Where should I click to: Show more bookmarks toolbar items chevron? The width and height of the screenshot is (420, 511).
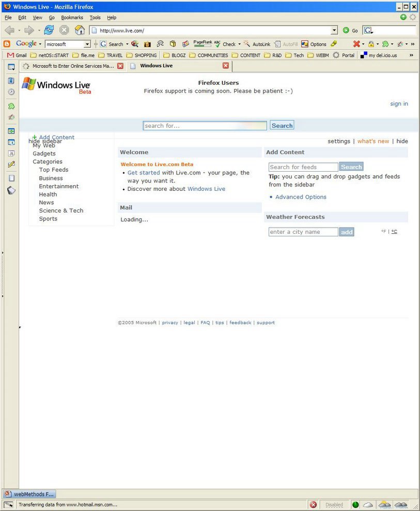point(411,55)
